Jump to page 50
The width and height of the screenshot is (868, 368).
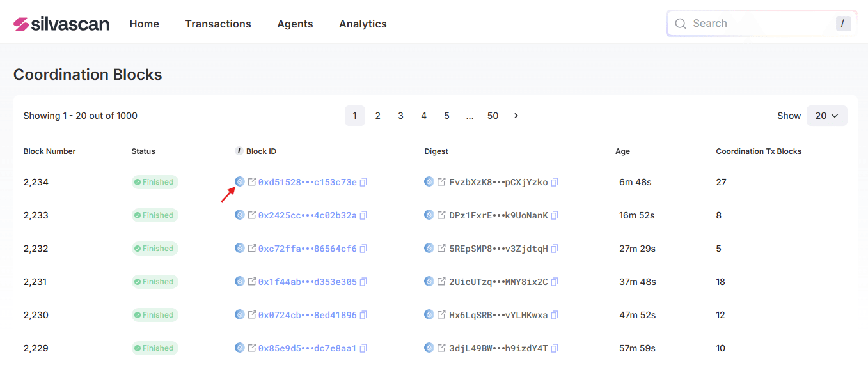493,116
